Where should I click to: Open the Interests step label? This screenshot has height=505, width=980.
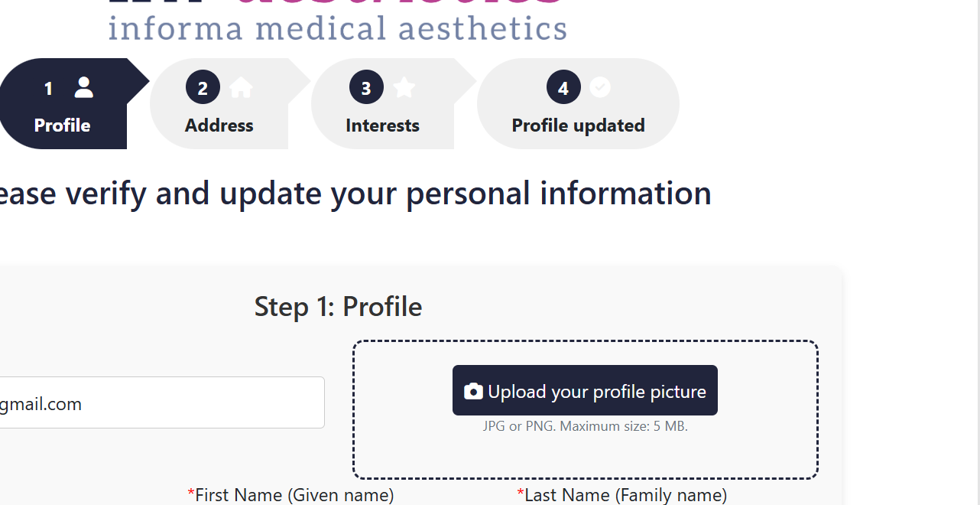point(382,125)
